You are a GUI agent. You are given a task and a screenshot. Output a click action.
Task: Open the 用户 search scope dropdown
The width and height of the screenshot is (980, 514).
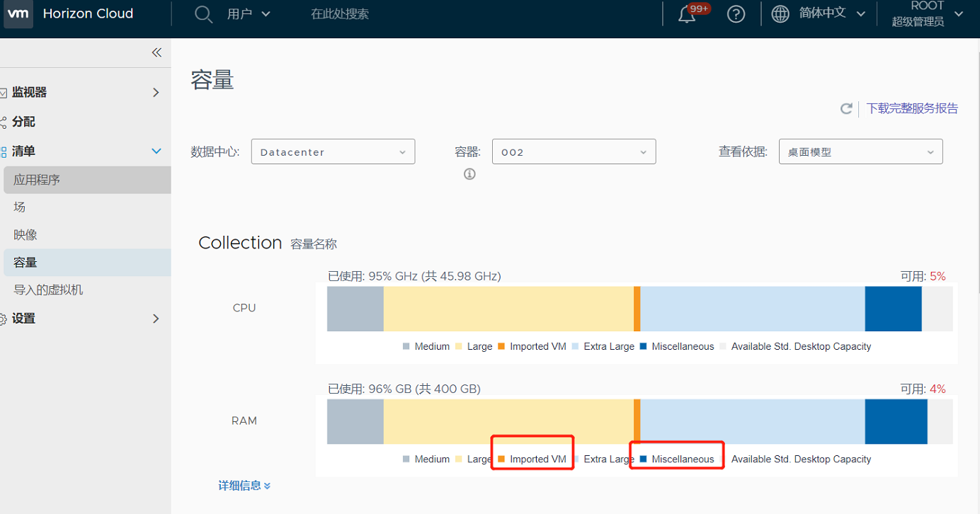pos(249,14)
